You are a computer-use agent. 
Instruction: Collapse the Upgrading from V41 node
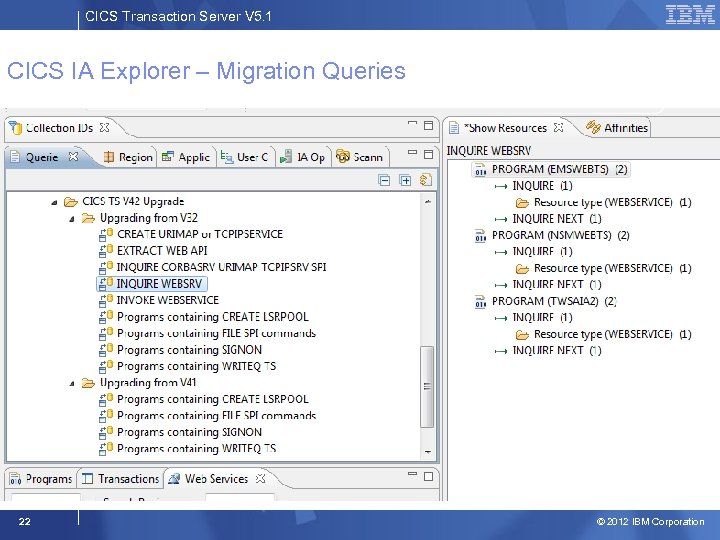tap(72, 383)
